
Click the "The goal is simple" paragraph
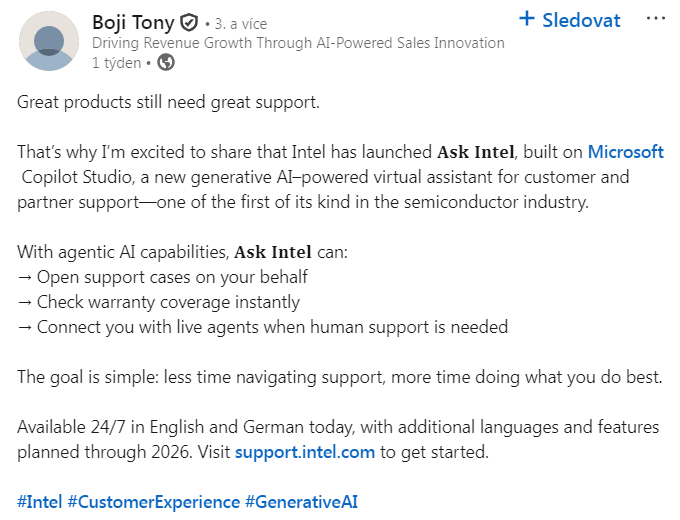(x=340, y=377)
